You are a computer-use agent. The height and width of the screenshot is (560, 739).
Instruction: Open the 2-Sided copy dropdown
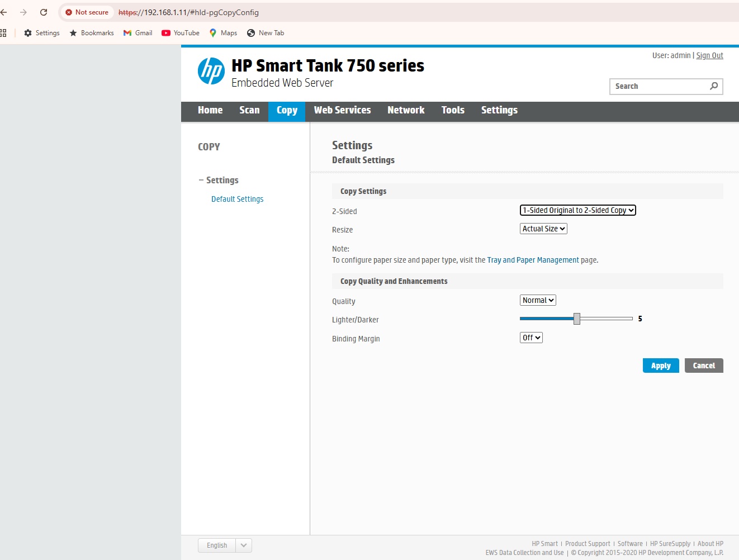578,210
